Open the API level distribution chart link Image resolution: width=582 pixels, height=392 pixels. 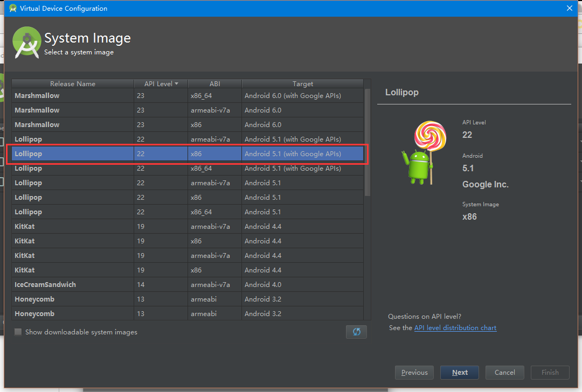point(455,328)
